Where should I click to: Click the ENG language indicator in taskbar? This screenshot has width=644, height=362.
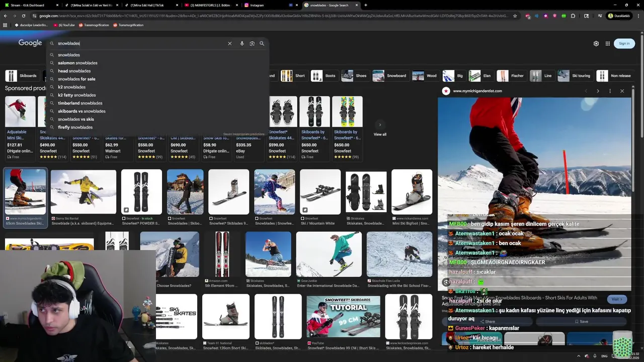pyautogui.click(x=604, y=356)
